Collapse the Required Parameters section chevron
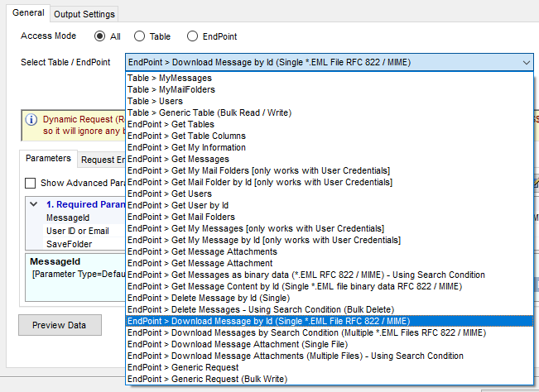 tap(33, 203)
